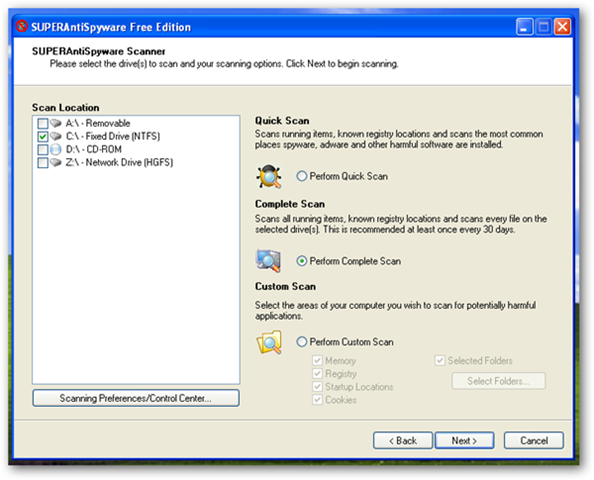Click the 'Quick Scan' heading
The height and width of the screenshot is (480, 594).
(x=282, y=120)
